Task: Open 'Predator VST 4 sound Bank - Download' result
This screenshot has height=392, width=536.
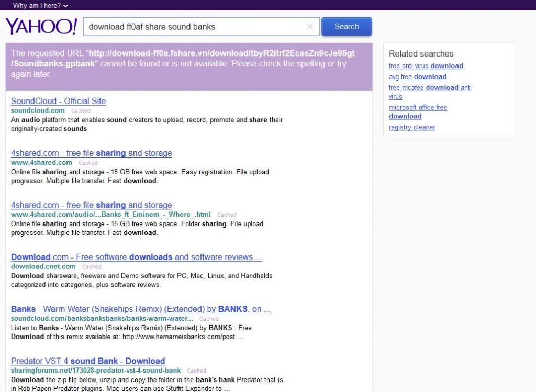Action: tap(88, 361)
